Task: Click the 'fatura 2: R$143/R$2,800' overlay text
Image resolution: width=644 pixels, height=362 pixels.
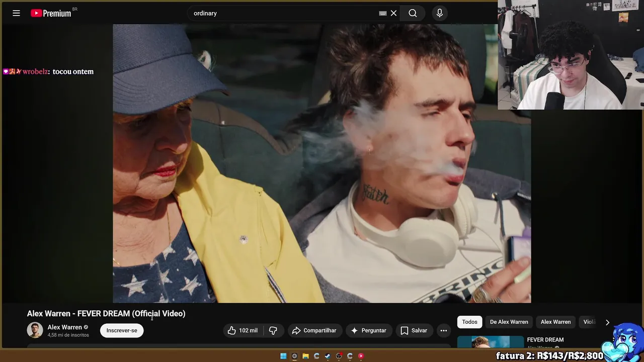Action: 549,356
